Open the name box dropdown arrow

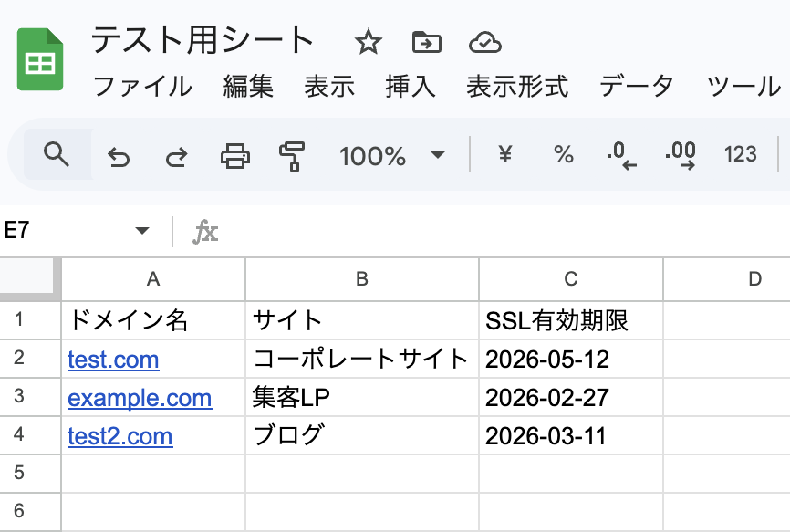coord(141,231)
